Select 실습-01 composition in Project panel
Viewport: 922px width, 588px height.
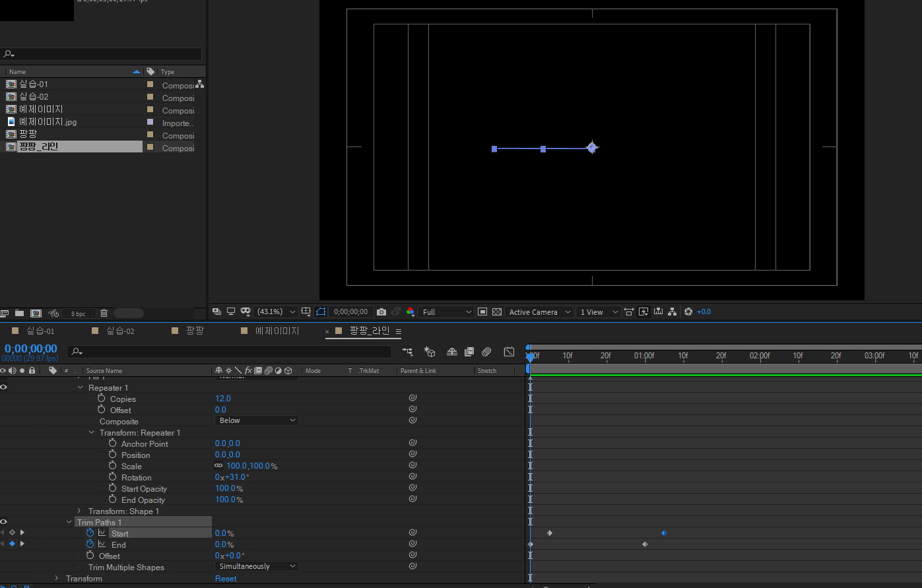[x=34, y=84]
